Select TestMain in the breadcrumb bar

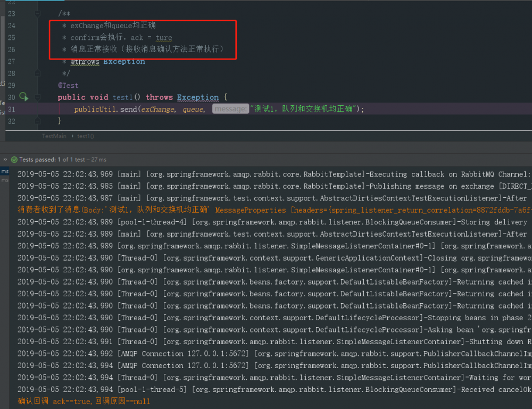point(54,136)
